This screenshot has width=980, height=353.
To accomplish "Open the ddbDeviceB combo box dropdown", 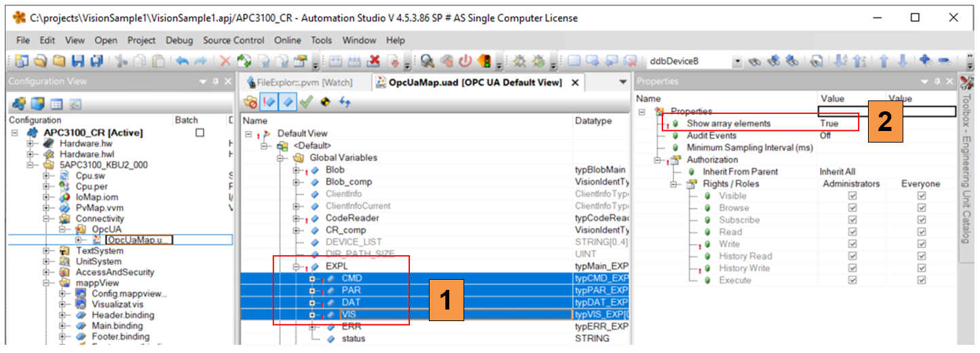I will pyautogui.click(x=738, y=62).
